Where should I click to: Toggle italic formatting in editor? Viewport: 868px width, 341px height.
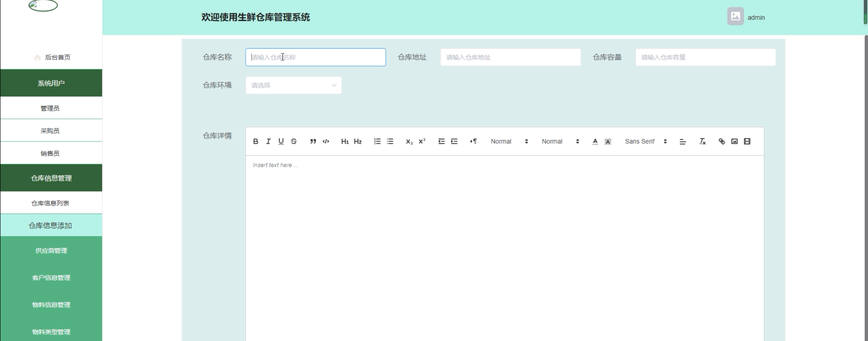268,142
